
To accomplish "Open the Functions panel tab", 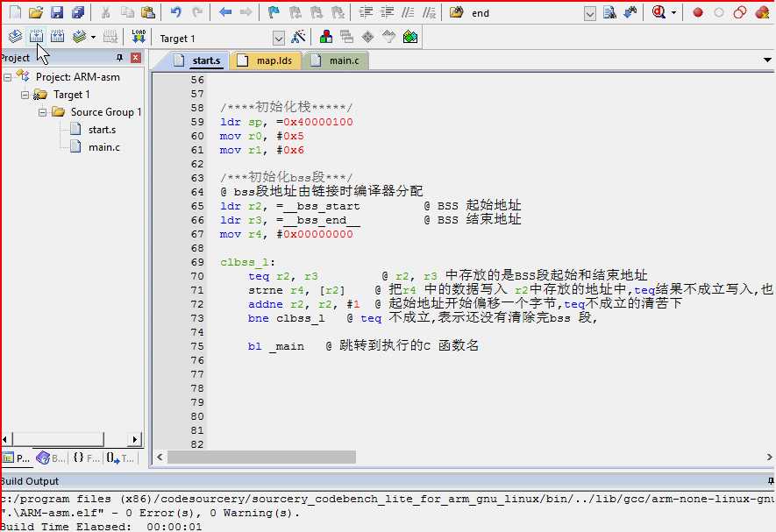I will 86,458.
